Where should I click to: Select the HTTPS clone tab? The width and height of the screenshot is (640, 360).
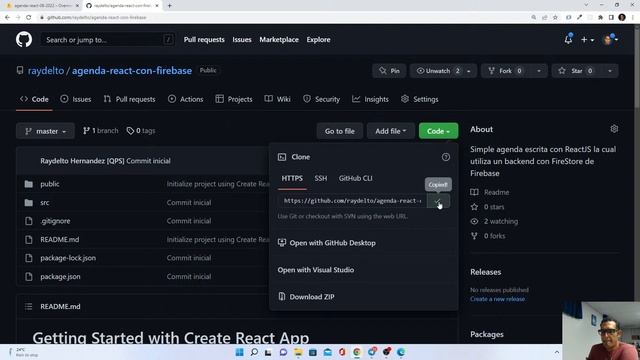[292, 178]
